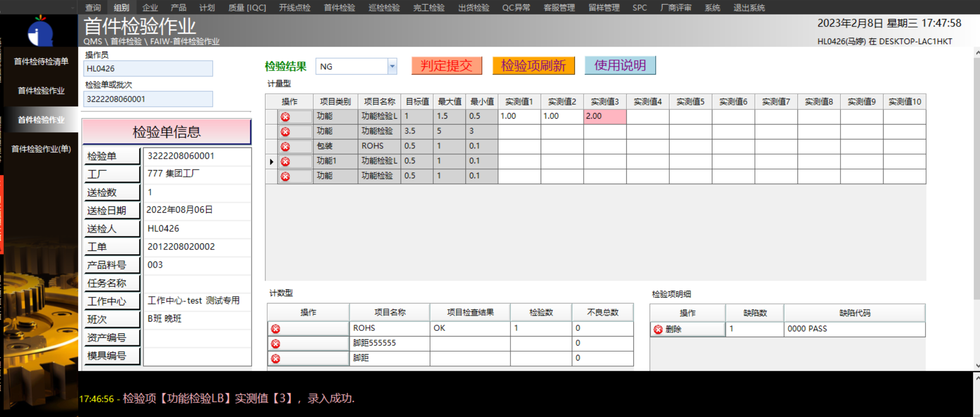The height and width of the screenshot is (417, 980).
Task: Click the 检验单或批次 input field
Action: (148, 99)
